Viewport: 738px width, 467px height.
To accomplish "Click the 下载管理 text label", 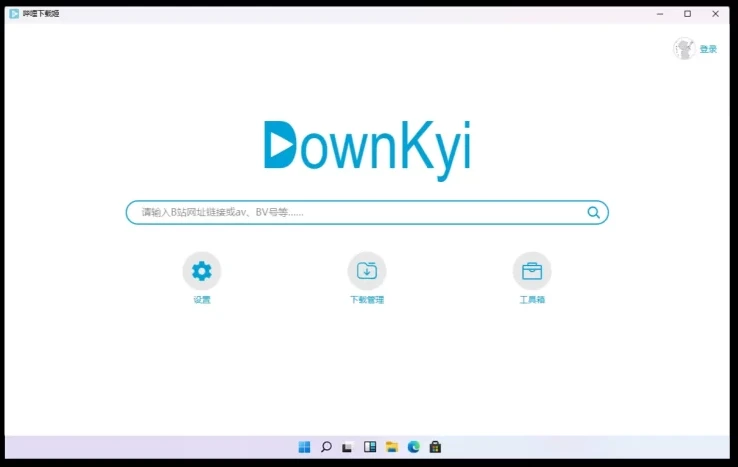I will point(367,300).
